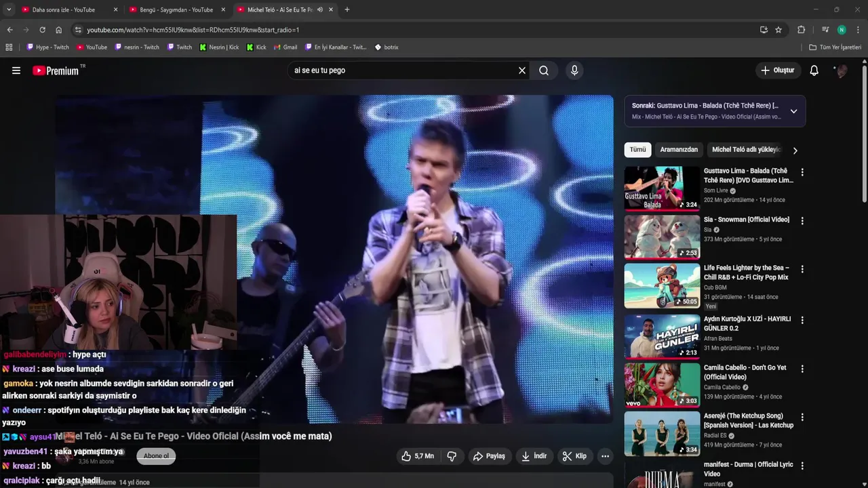Click Oluştur create button
868x488 pixels.
(778, 70)
